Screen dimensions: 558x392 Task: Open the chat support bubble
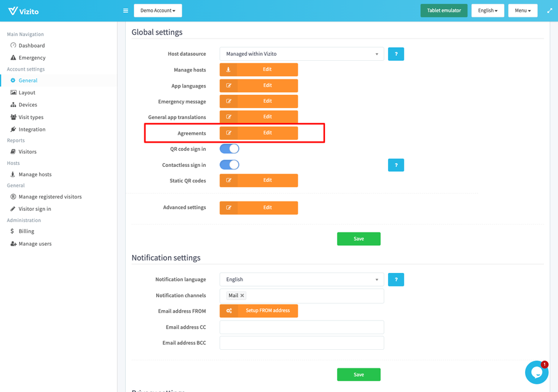[x=536, y=372]
